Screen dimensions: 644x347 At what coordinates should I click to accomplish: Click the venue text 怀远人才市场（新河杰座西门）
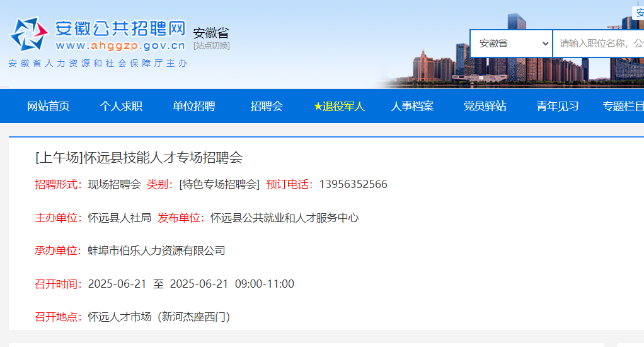point(159,317)
